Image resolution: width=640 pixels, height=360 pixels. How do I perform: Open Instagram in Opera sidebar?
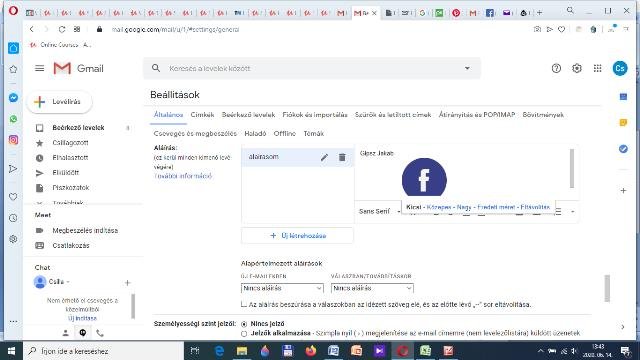[13, 140]
